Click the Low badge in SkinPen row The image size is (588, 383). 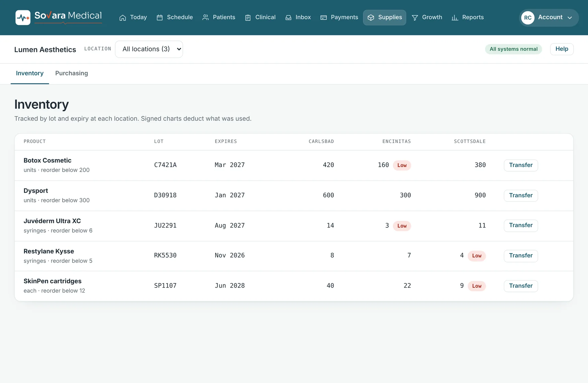477,286
